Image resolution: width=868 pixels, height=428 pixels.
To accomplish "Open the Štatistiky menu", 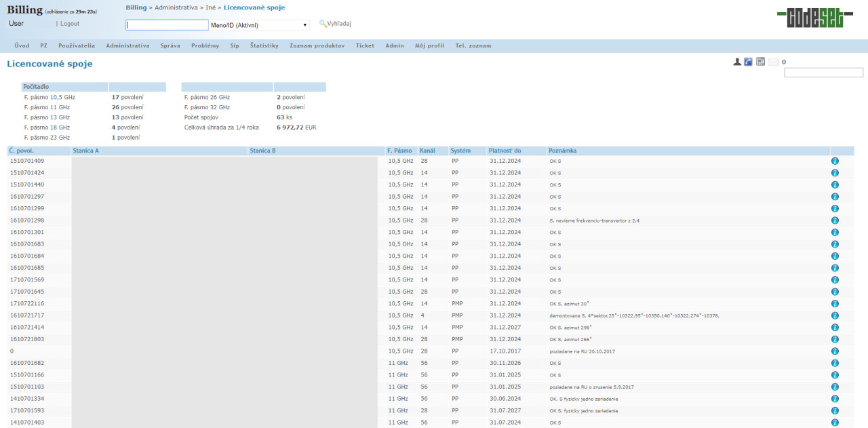I will [264, 45].
